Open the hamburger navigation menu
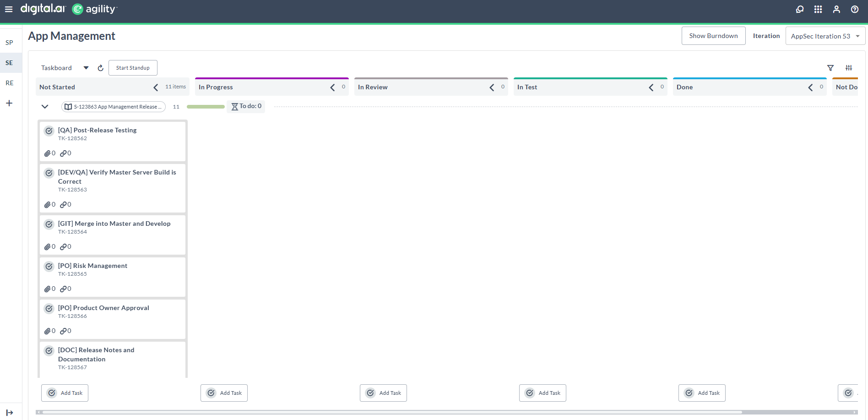868x420 pixels. pyautogui.click(x=9, y=9)
